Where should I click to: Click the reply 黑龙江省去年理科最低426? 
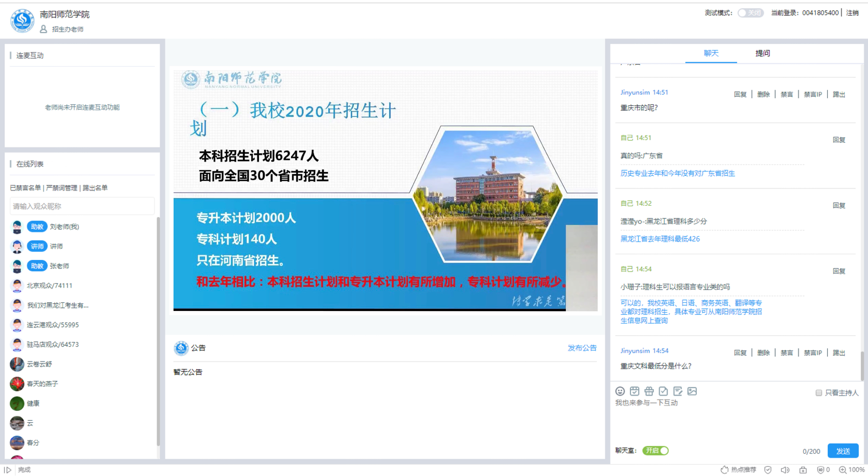(660, 239)
